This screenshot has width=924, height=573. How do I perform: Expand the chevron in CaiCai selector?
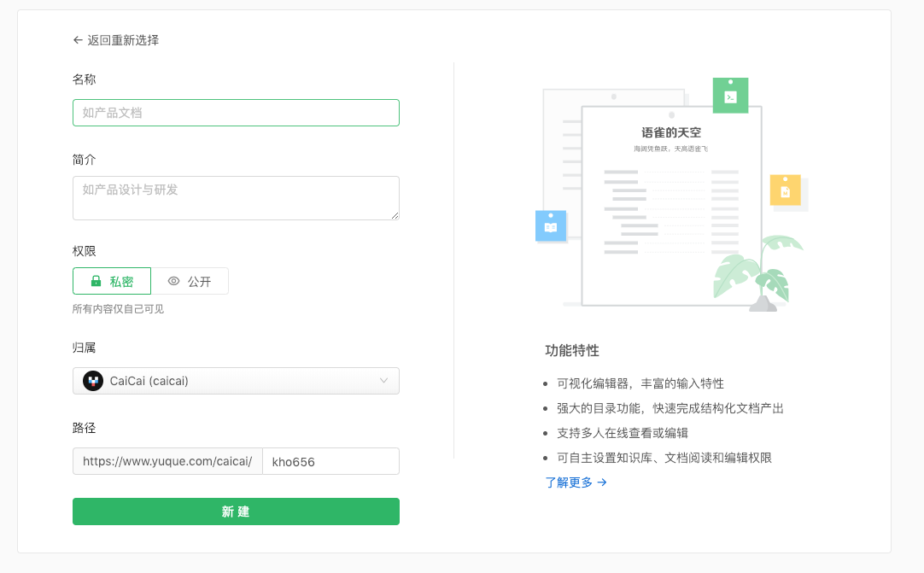pyautogui.click(x=383, y=381)
